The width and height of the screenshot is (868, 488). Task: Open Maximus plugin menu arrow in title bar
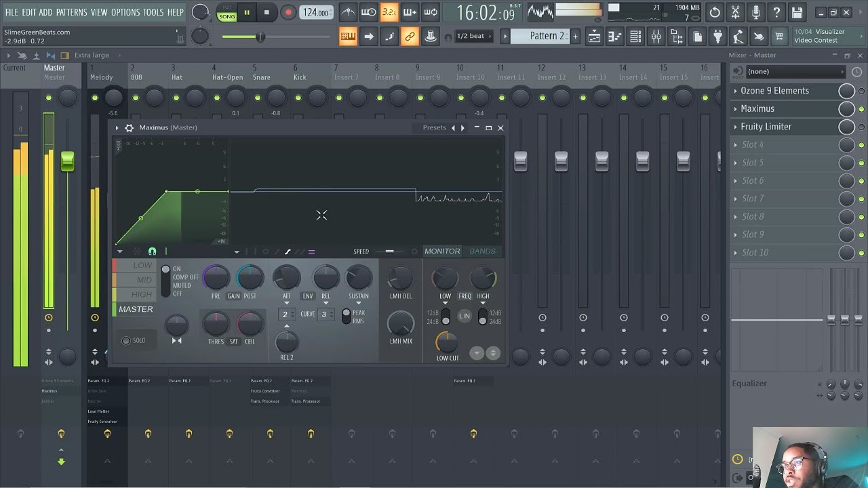(x=117, y=127)
